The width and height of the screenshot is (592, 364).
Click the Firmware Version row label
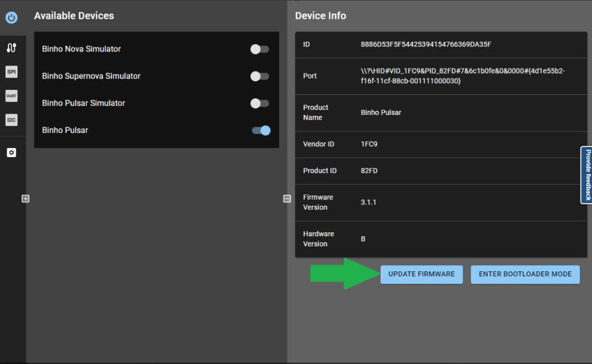pyautogui.click(x=318, y=202)
